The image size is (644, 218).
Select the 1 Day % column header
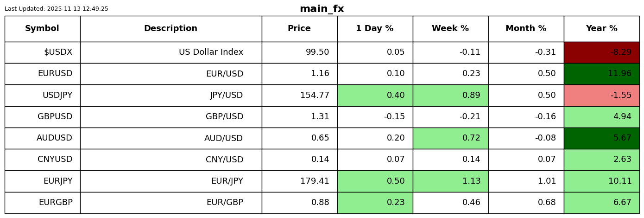click(x=375, y=29)
